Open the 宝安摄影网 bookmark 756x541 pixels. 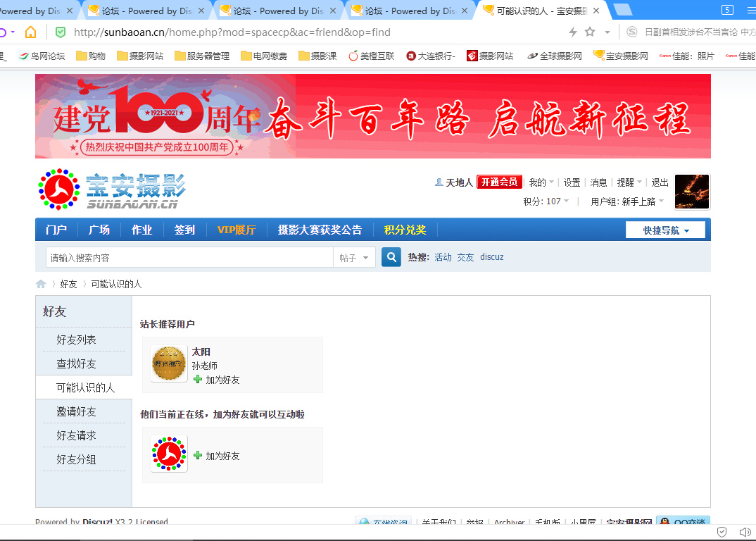621,56
